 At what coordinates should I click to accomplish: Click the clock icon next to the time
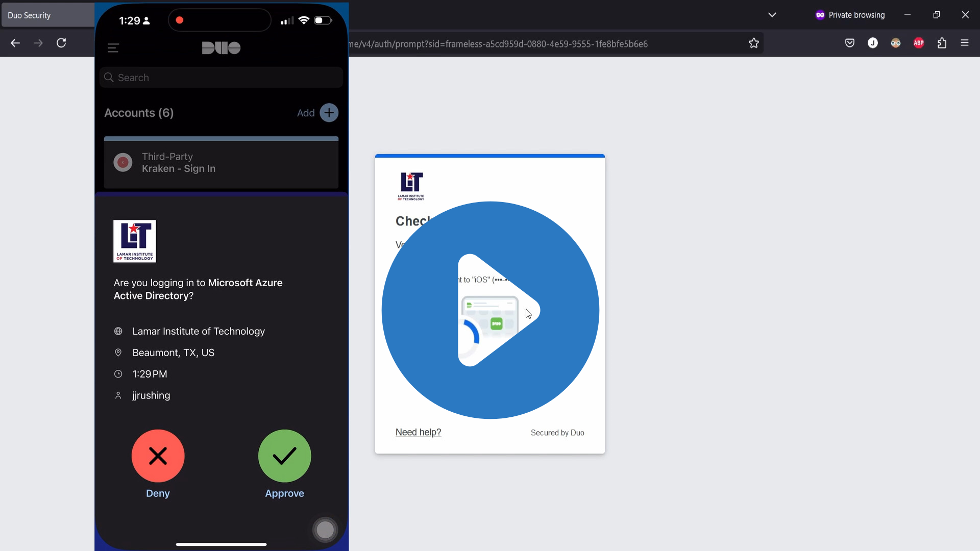118,374
